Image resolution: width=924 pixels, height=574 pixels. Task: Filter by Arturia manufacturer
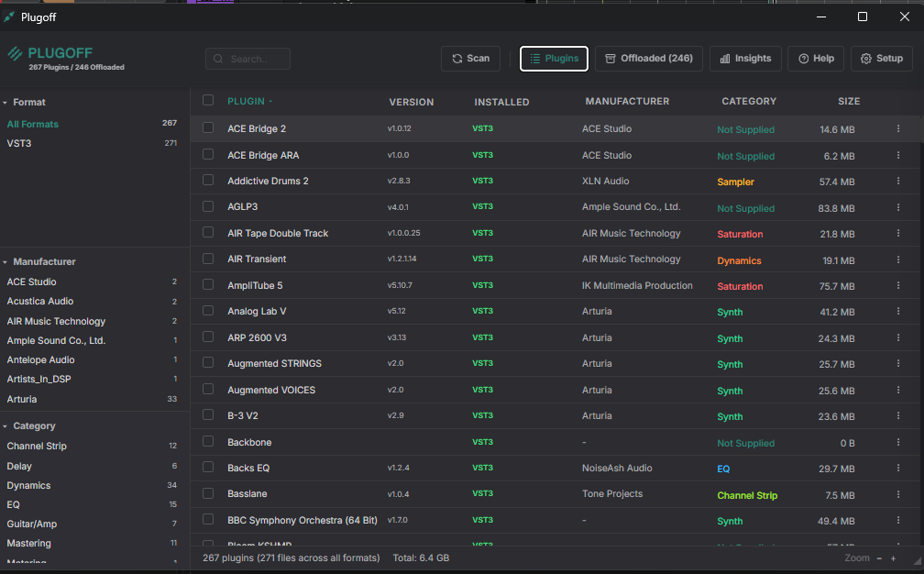22,400
